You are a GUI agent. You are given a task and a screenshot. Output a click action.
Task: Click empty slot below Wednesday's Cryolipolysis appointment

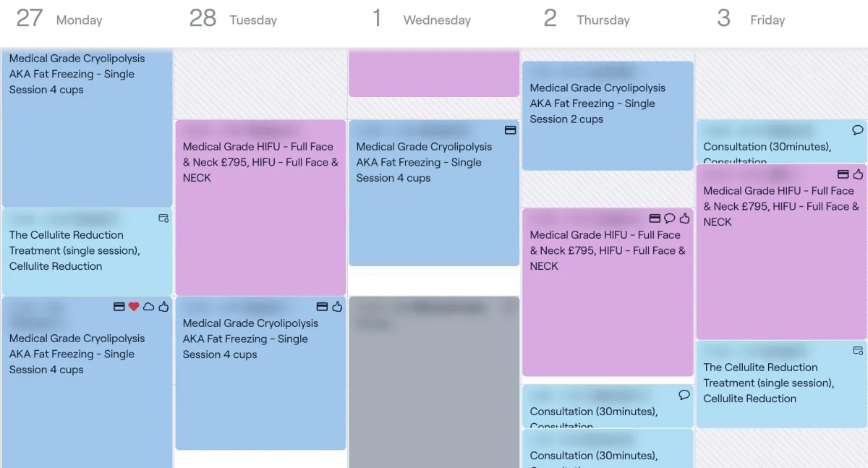click(x=434, y=281)
